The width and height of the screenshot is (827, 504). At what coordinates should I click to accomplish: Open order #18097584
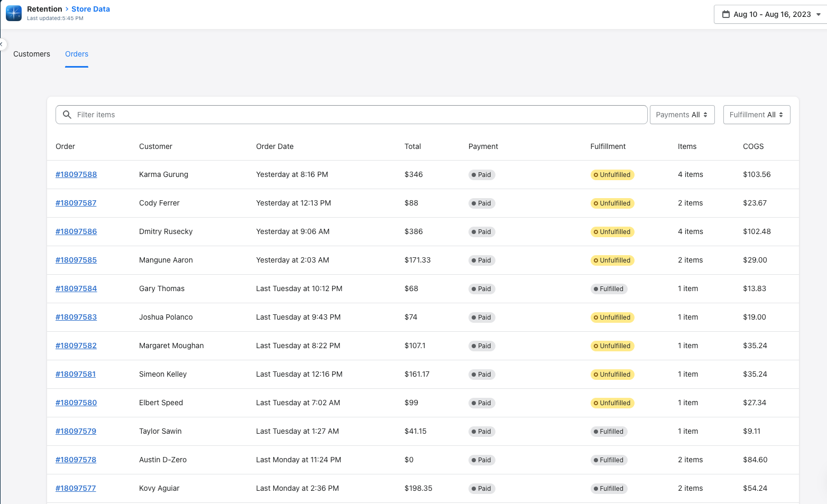click(76, 288)
